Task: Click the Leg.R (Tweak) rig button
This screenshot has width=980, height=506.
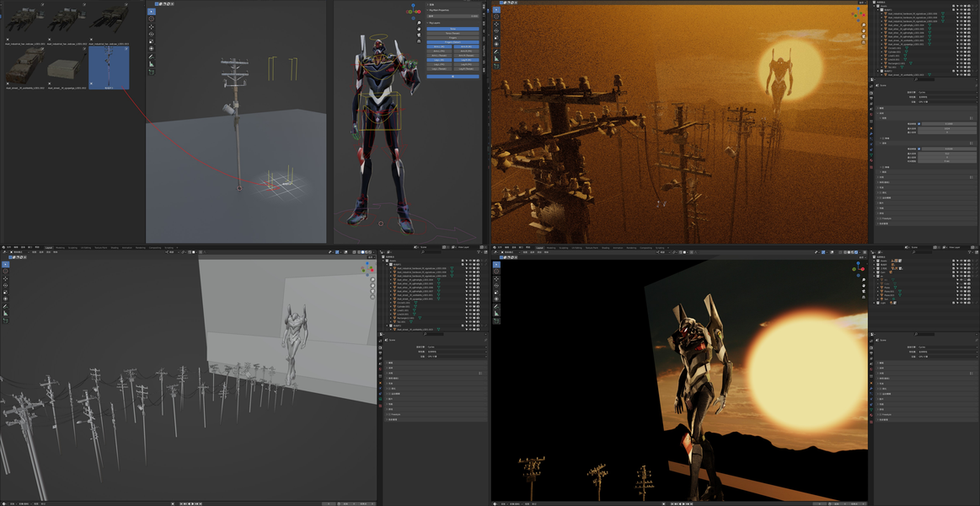Action: tap(466, 69)
